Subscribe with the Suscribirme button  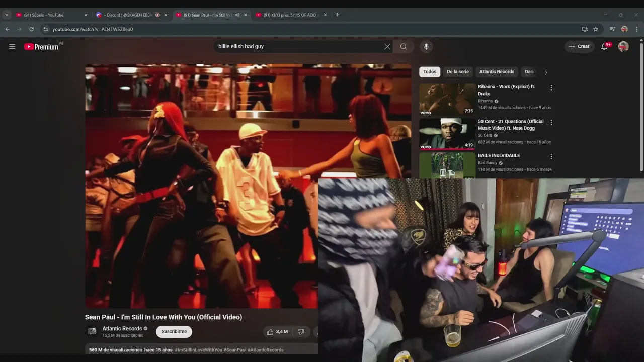(x=174, y=332)
